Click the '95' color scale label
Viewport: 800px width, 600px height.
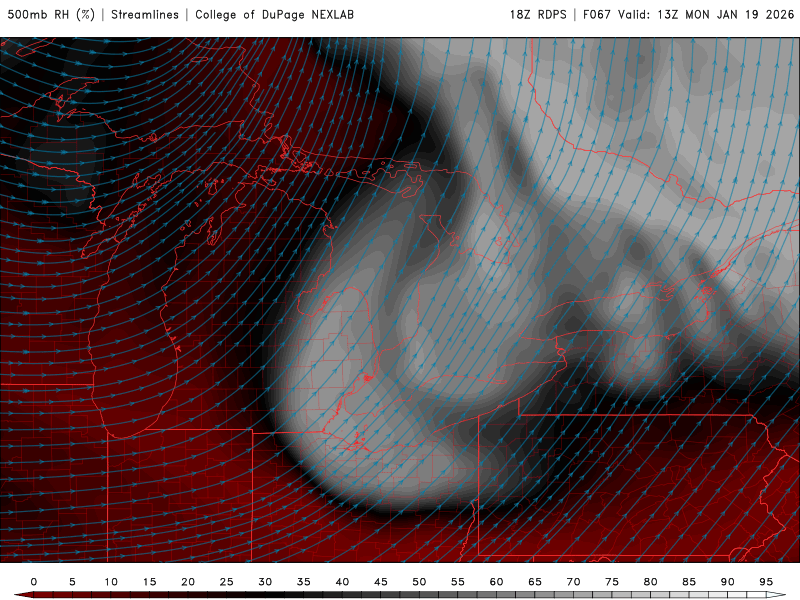pos(766,582)
